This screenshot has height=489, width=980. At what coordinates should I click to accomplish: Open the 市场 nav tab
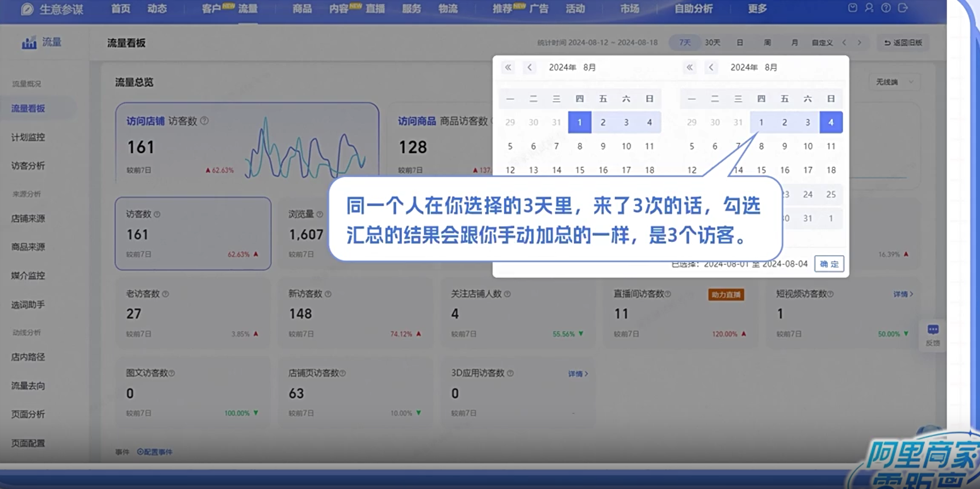pos(630,9)
